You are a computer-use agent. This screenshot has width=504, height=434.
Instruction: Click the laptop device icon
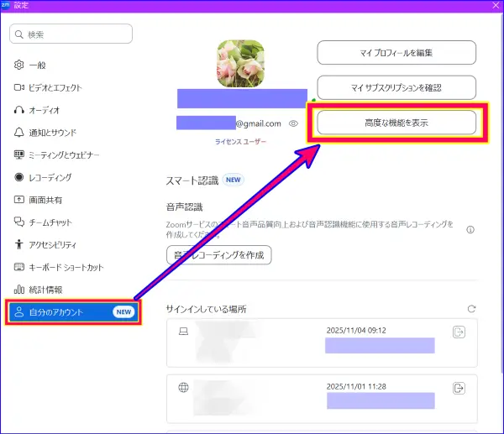pyautogui.click(x=183, y=332)
